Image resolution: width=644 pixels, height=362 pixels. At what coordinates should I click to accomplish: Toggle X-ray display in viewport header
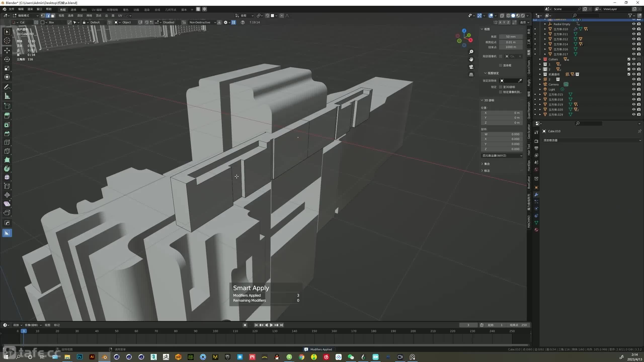click(502, 16)
